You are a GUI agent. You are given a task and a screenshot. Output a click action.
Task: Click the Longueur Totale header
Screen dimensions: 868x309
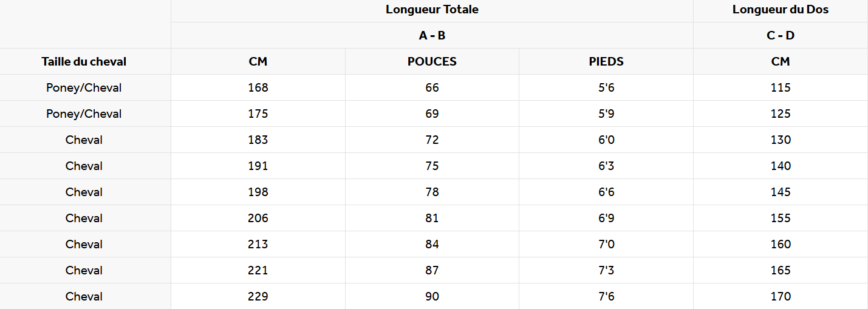432,10
